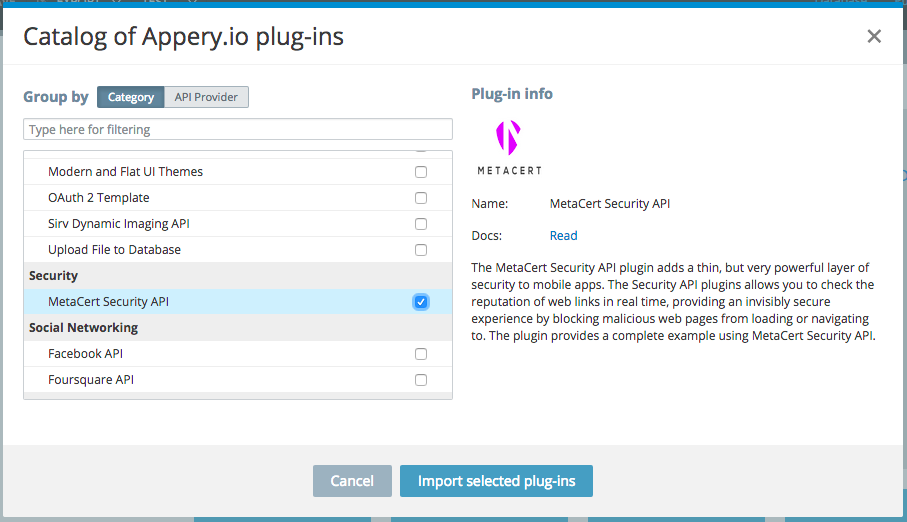Switch grouping to API Provider
Image resolution: width=907 pixels, height=522 pixels.
[206, 97]
